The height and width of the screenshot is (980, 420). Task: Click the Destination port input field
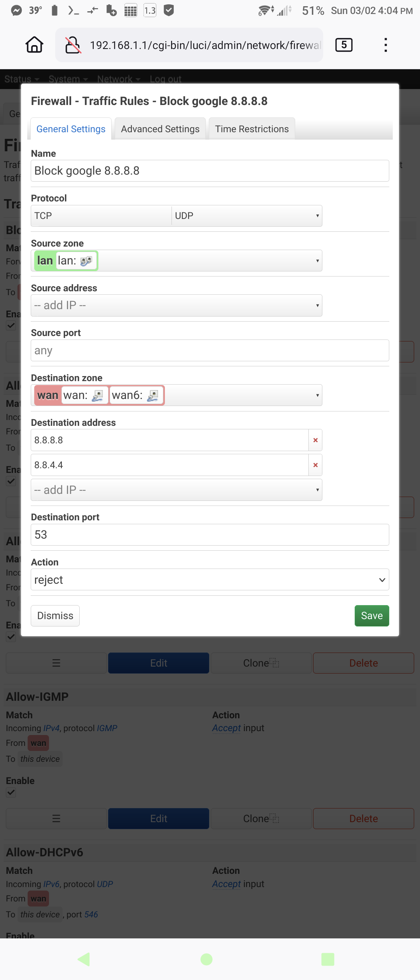click(210, 535)
